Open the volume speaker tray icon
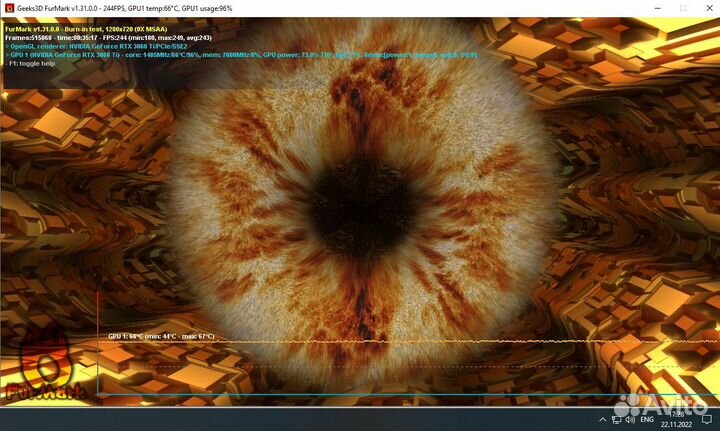The height and width of the screenshot is (431, 720). point(630,420)
